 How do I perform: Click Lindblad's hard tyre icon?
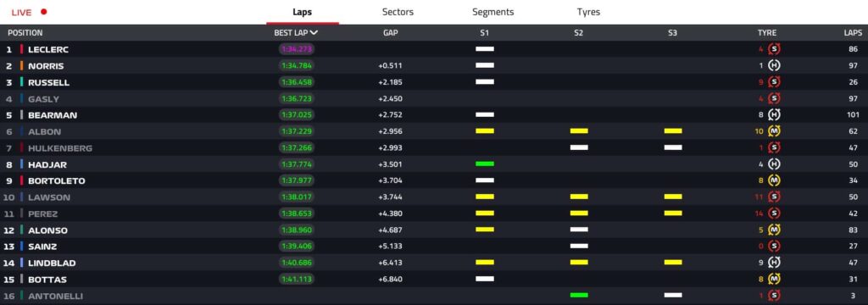[x=775, y=263]
